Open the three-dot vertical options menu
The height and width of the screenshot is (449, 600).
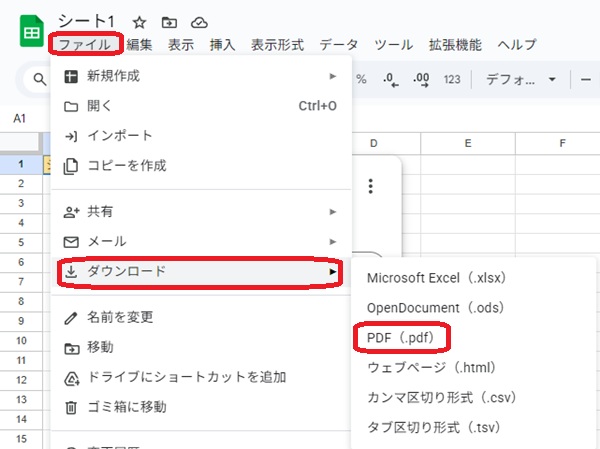(370, 186)
